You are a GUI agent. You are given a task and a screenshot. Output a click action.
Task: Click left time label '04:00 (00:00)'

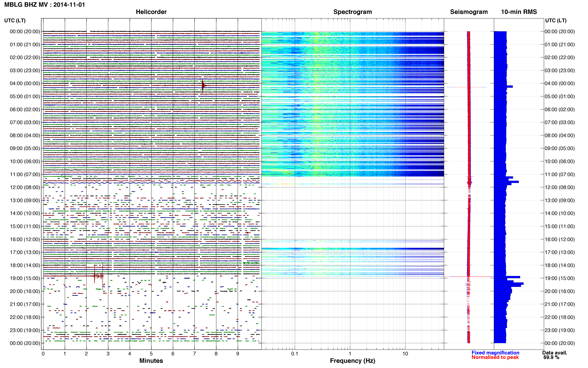25,83
